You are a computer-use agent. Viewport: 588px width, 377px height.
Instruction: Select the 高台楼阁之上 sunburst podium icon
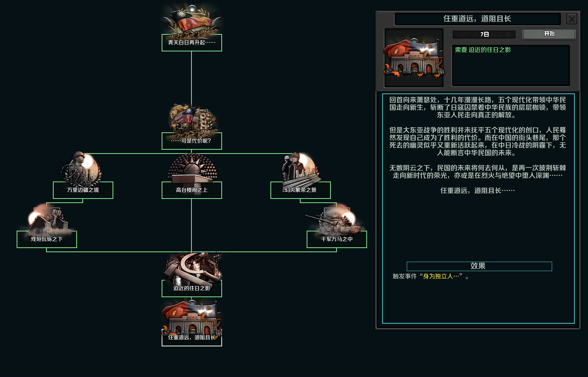191,169
